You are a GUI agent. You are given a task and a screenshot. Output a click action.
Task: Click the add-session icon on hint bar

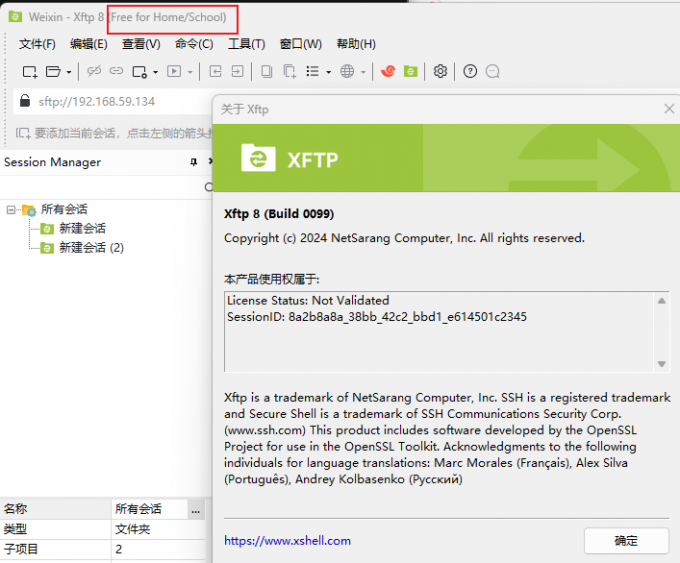click(x=23, y=133)
